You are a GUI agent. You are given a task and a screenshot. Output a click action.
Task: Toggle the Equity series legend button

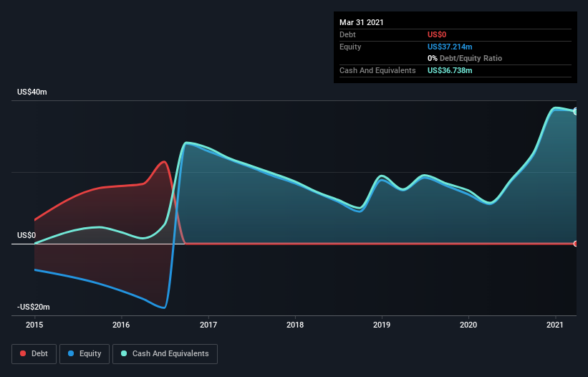tap(85, 354)
